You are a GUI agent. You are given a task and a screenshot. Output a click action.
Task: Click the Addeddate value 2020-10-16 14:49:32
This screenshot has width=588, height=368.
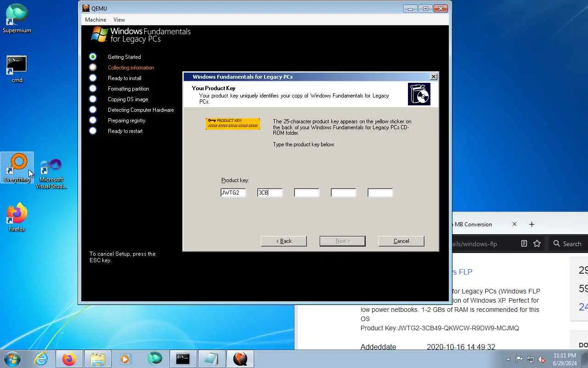[461, 347]
